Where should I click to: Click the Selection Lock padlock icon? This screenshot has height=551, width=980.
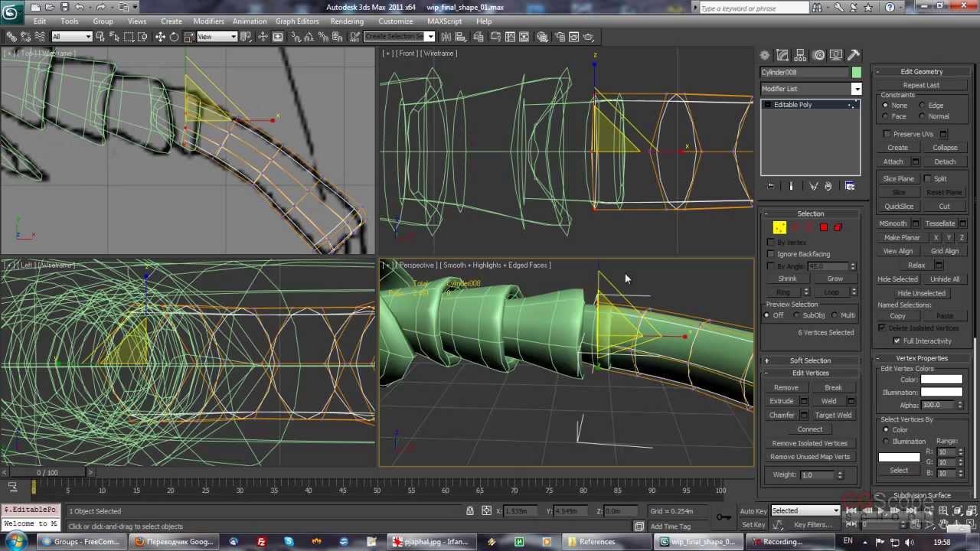[x=470, y=510]
